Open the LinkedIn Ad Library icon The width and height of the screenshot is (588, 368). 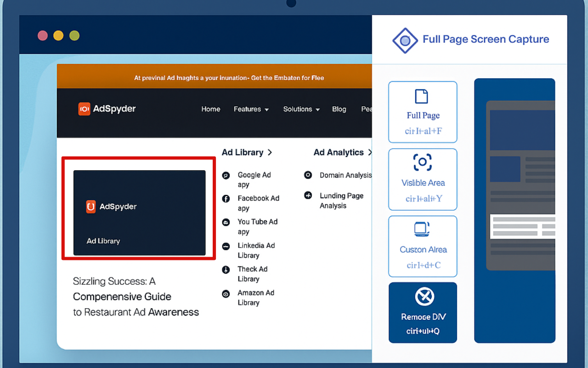(226, 246)
